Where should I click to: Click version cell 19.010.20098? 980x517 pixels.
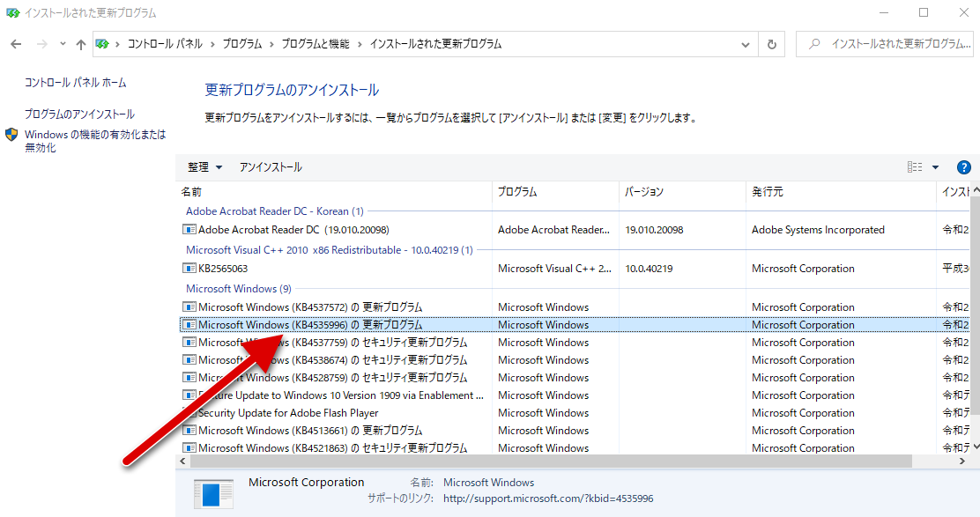[x=655, y=230]
